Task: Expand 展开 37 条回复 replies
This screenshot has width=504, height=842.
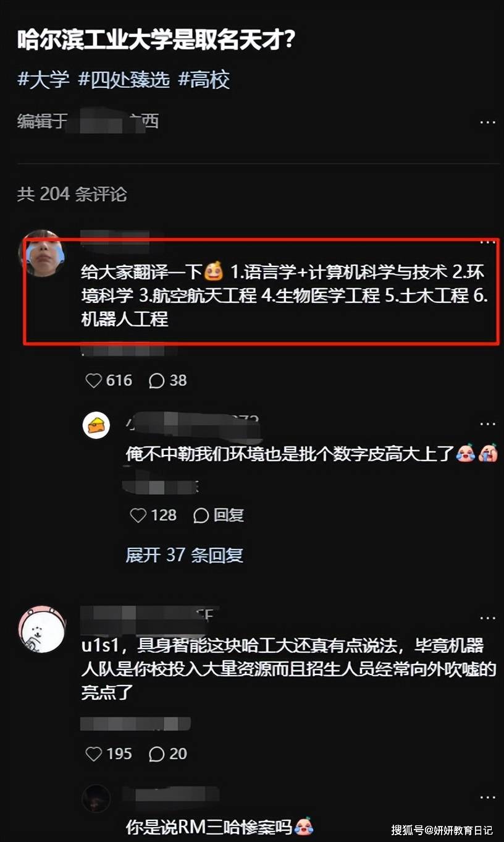Action: coord(185,555)
